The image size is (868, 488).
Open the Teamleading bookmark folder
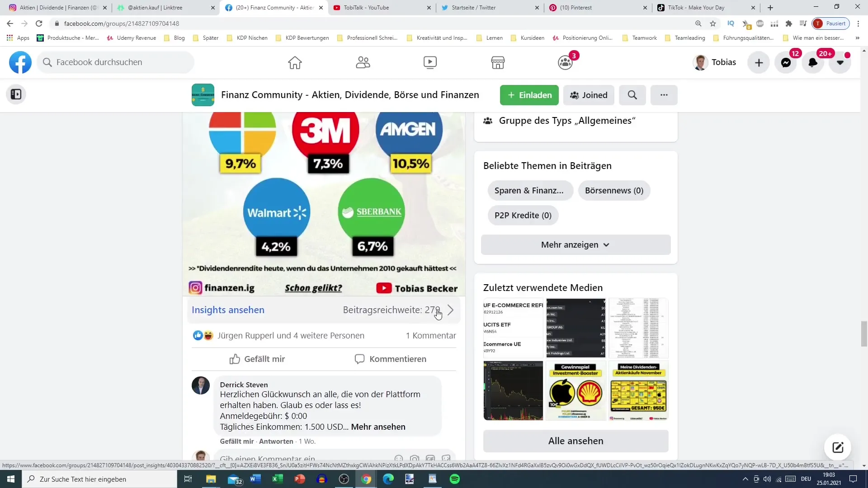click(685, 38)
